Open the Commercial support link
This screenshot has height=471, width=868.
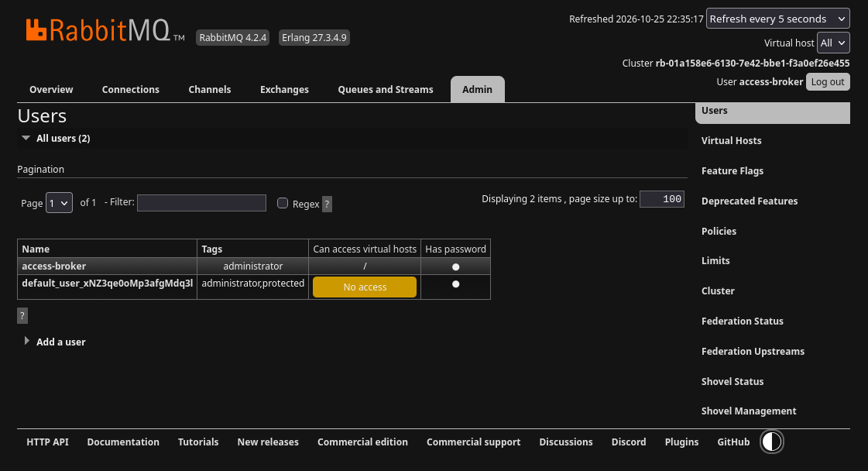click(x=473, y=442)
